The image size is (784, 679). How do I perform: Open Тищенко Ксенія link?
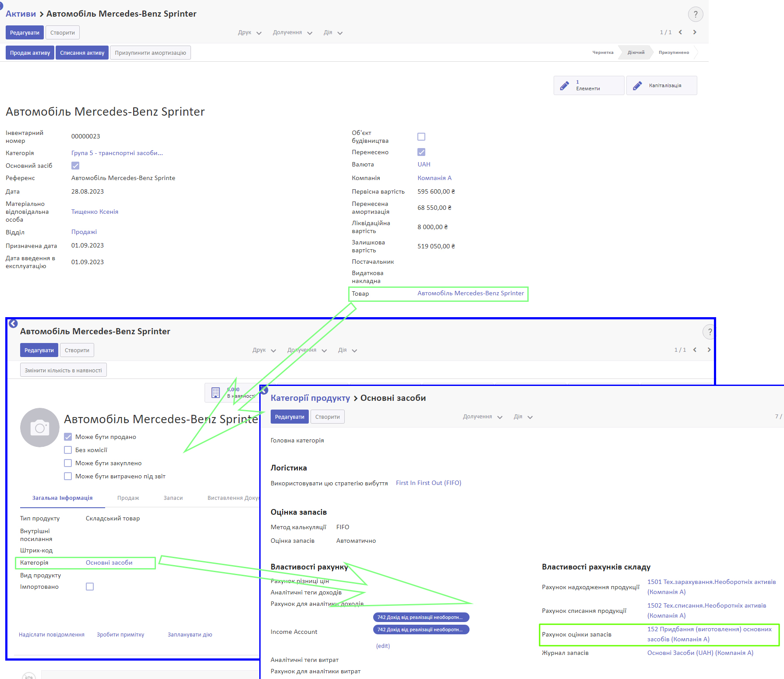[x=95, y=212]
